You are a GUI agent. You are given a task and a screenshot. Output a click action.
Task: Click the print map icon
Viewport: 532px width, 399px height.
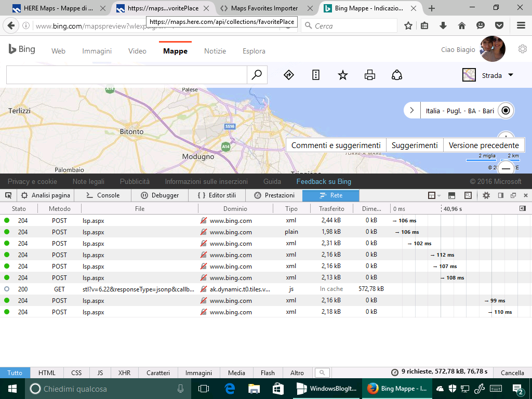[370, 75]
